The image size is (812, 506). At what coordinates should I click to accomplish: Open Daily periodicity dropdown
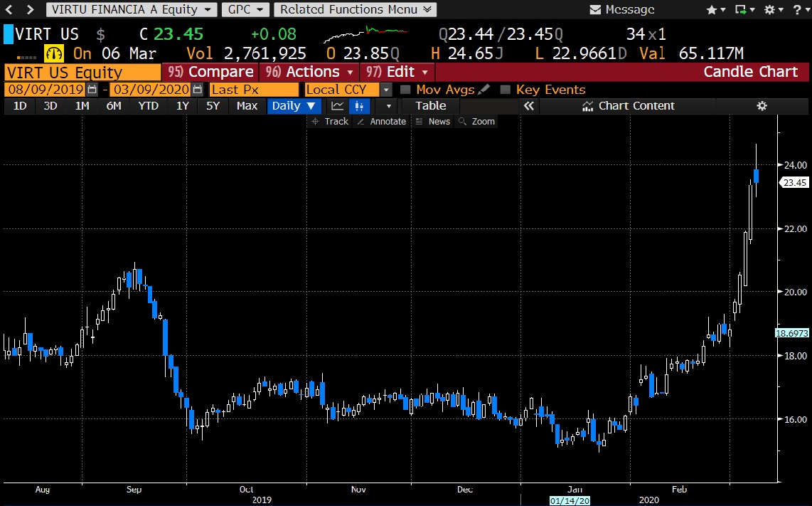(294, 106)
